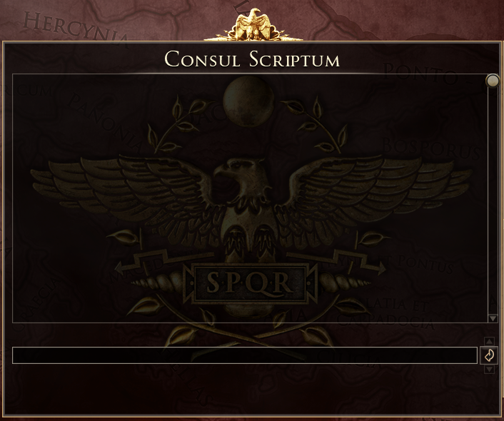The height and width of the screenshot is (421, 504).
Task: Click the SPQR plaque emblem
Action: [x=250, y=283]
